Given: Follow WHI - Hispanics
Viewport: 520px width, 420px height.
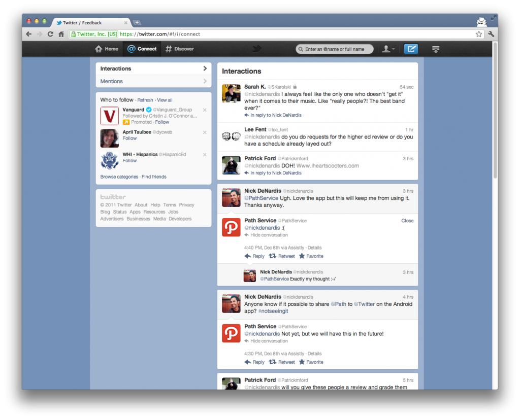Looking at the screenshot, I should pyautogui.click(x=129, y=161).
